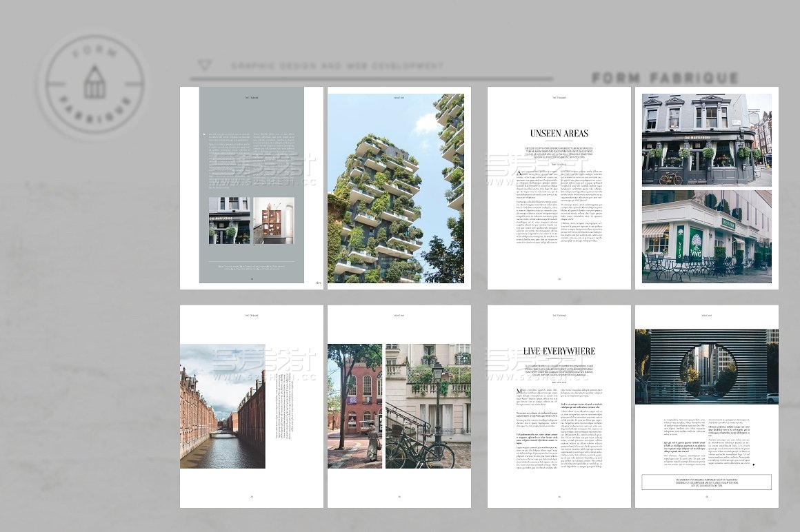
Task: Select the small wooden shelf photo on gray page
Action: point(273,221)
